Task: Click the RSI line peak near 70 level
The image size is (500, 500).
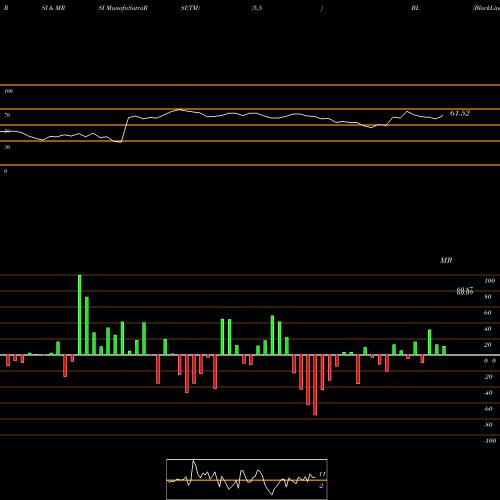Action: click(x=179, y=109)
